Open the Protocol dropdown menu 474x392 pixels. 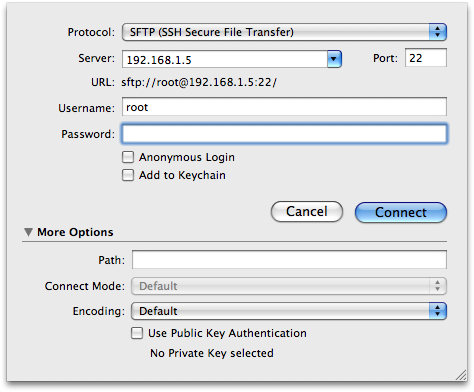click(284, 32)
